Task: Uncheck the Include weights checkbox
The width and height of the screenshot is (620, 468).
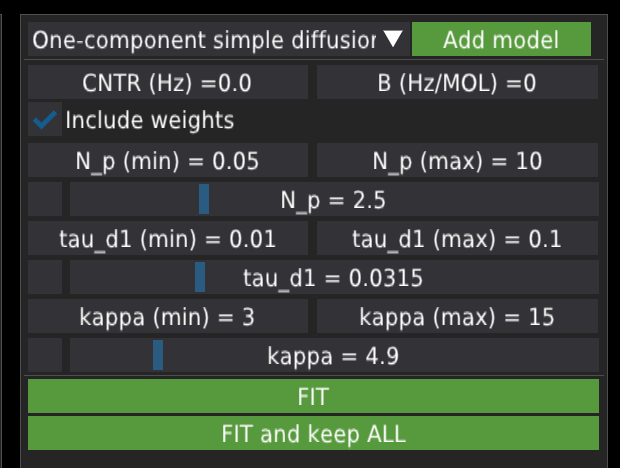Action: [x=45, y=120]
